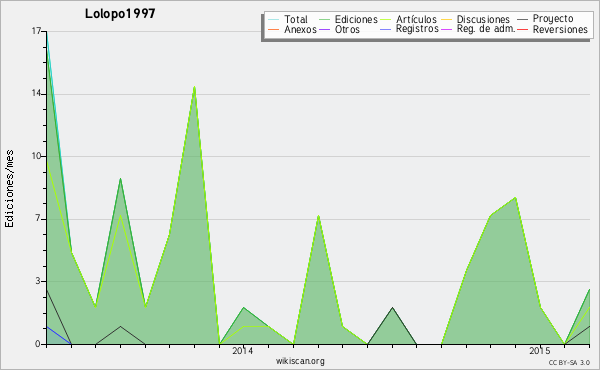Select the Total legend entry
Viewport: 600px width, 370px height.
click(x=295, y=19)
